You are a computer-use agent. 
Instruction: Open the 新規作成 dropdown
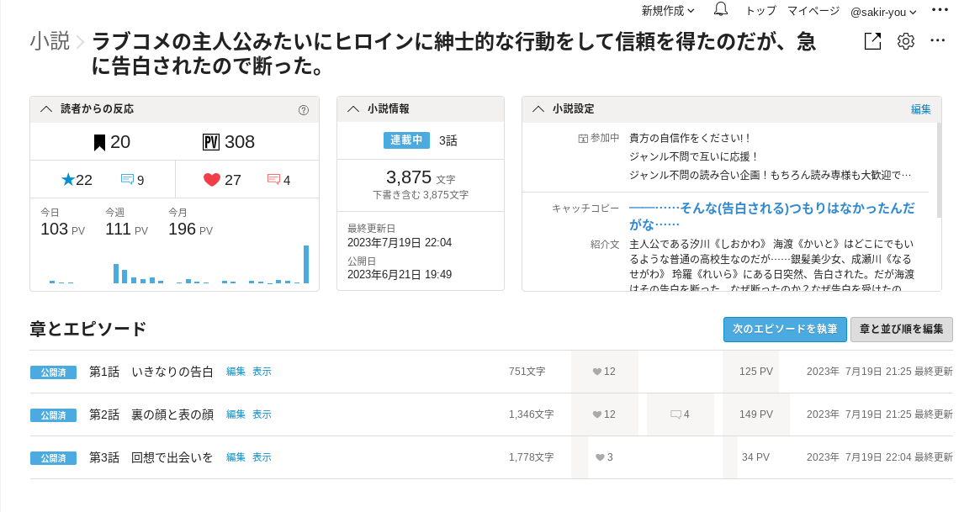coord(668,11)
